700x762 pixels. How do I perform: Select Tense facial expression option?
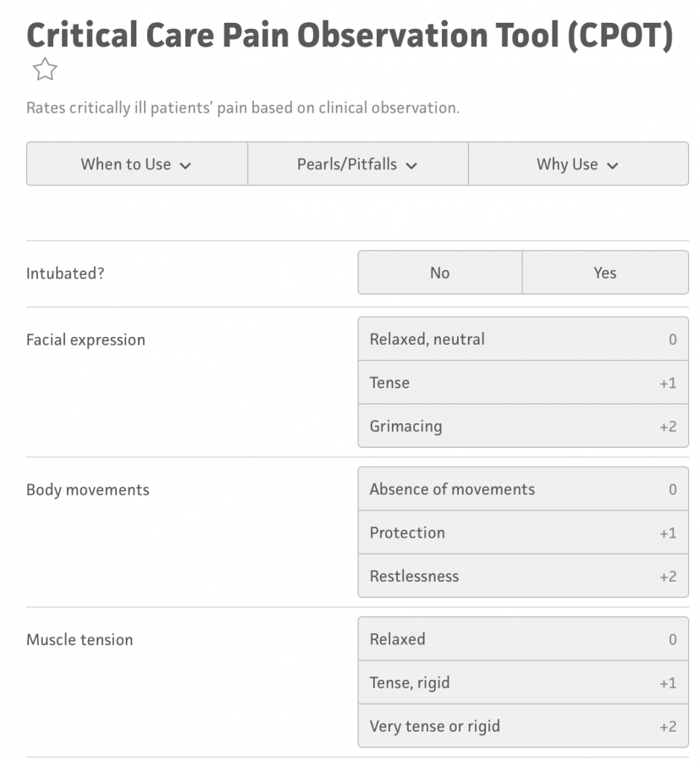click(x=522, y=383)
